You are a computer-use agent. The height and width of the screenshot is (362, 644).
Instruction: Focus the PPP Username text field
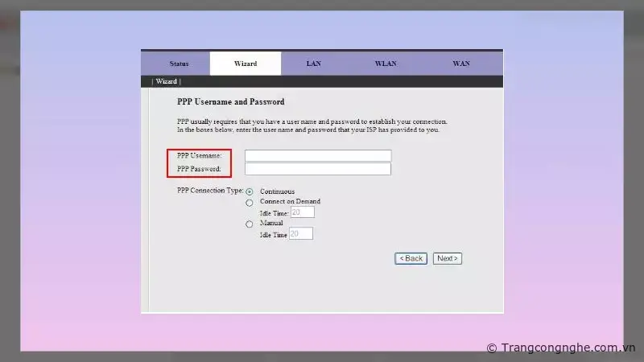(318, 155)
